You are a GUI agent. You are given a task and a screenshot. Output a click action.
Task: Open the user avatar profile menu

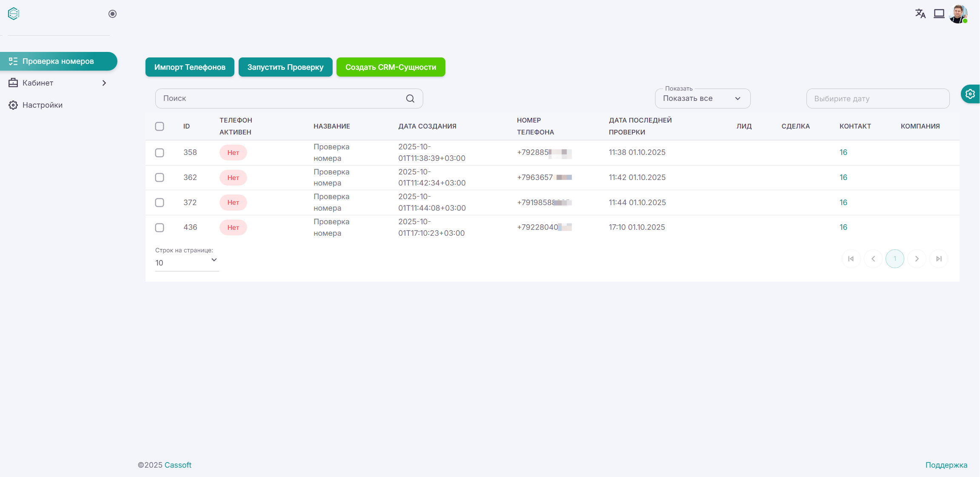pyautogui.click(x=958, y=14)
